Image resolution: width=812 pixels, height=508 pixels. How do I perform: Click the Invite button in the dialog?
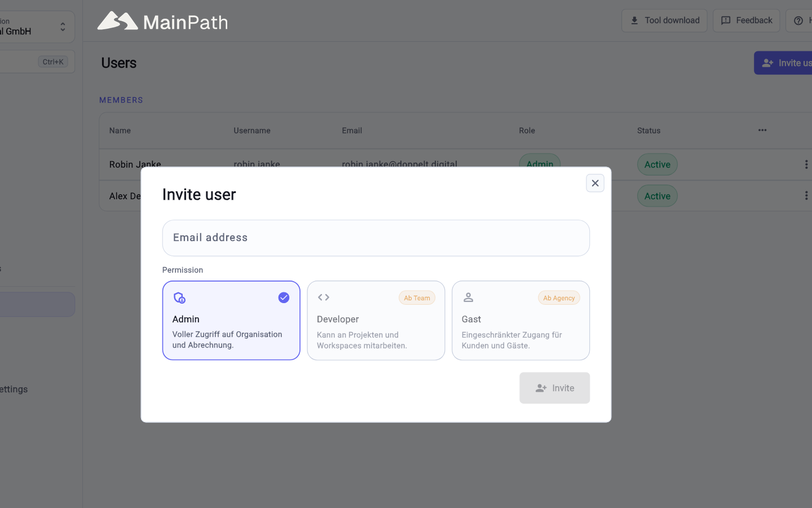pos(554,388)
